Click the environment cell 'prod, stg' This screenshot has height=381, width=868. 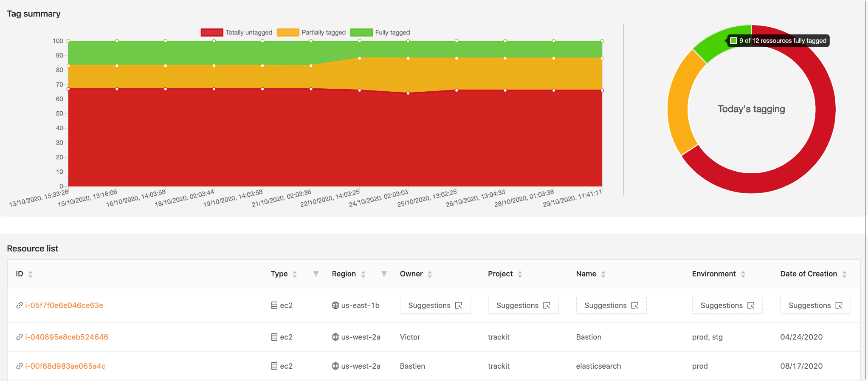(707, 337)
